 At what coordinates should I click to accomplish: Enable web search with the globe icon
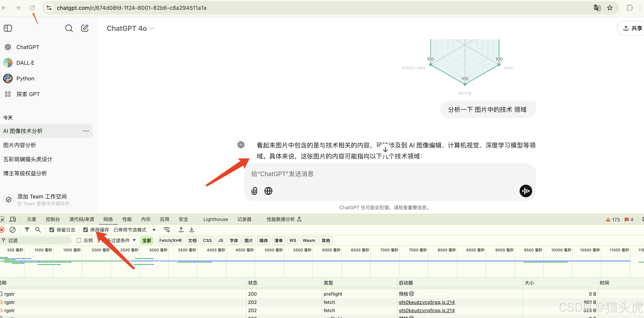pyautogui.click(x=268, y=191)
